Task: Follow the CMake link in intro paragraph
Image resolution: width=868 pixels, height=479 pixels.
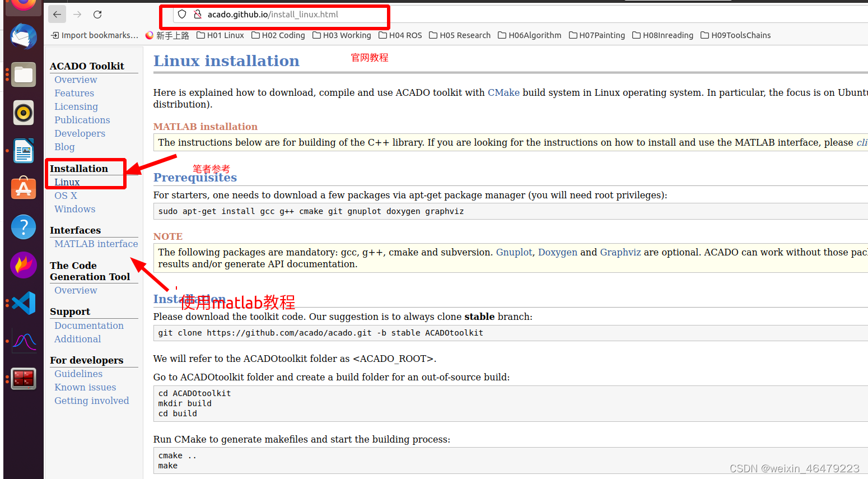Action: coord(503,92)
